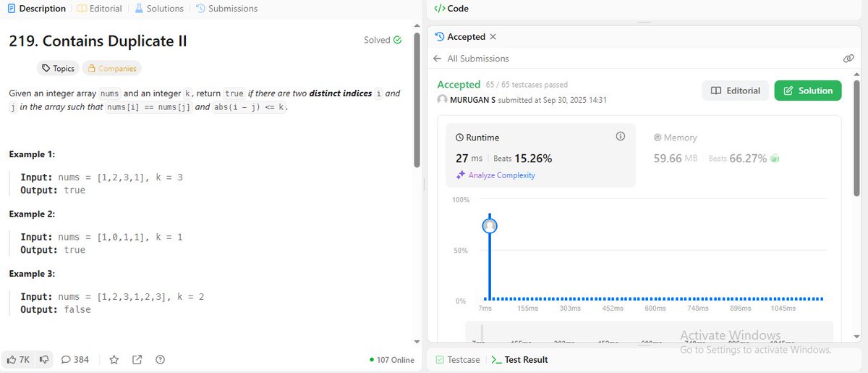868x373 pixels.
Task: Click the MURUGAN S avatar icon
Action: (442, 100)
